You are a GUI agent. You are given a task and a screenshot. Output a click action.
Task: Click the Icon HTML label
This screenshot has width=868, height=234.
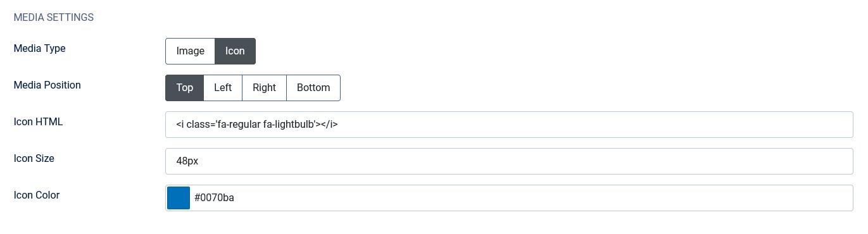[x=38, y=122]
